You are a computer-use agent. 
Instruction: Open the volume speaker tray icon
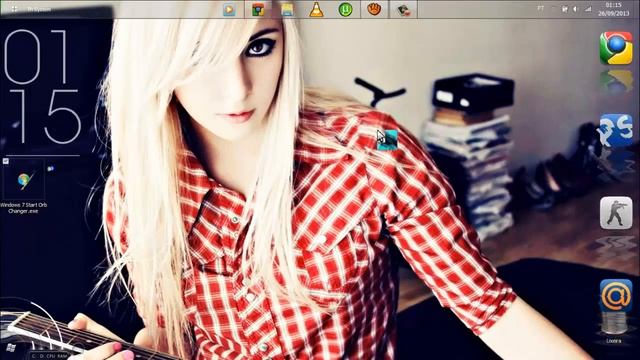(576, 9)
